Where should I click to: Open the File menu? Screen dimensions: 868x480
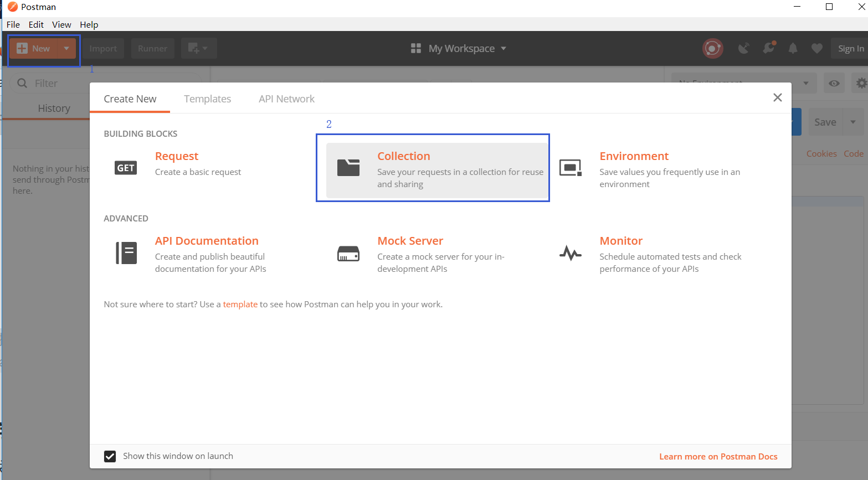[x=13, y=24]
